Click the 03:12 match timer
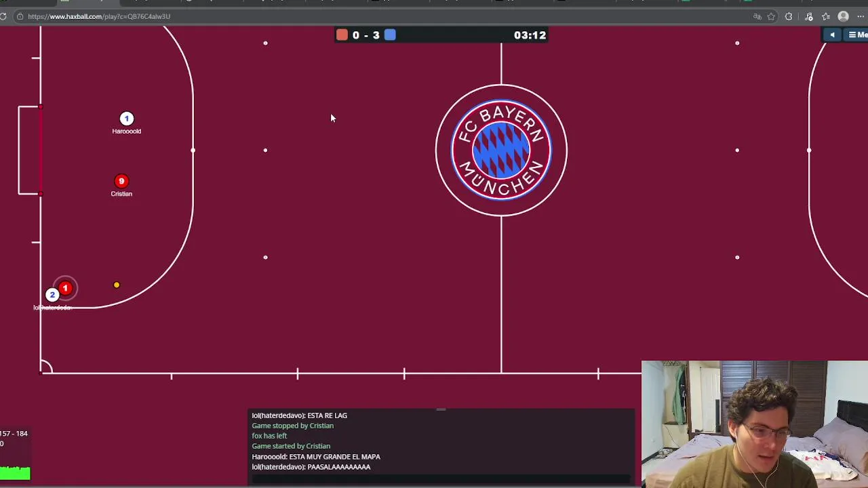Viewport: 868px width, 488px height. point(530,35)
